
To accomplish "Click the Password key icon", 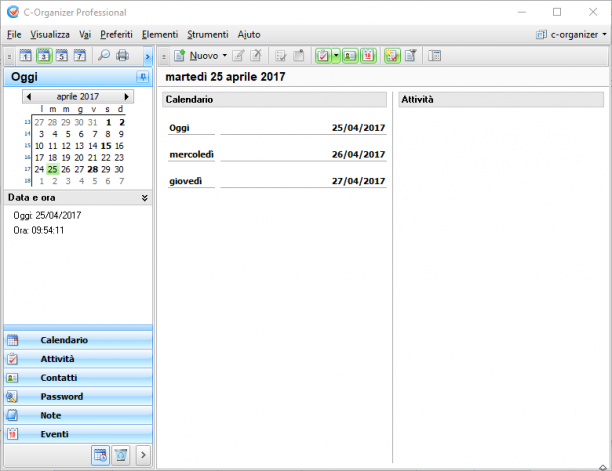I will (12, 396).
